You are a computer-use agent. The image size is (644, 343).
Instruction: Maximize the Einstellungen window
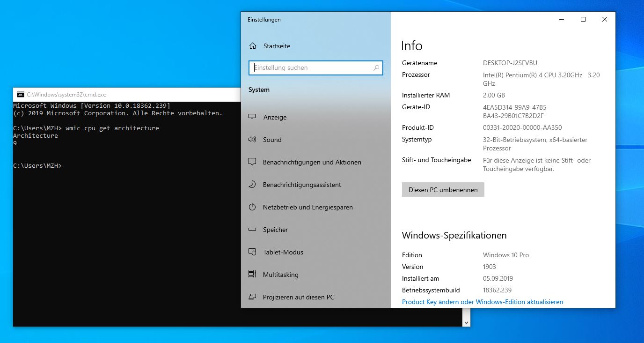(x=583, y=19)
